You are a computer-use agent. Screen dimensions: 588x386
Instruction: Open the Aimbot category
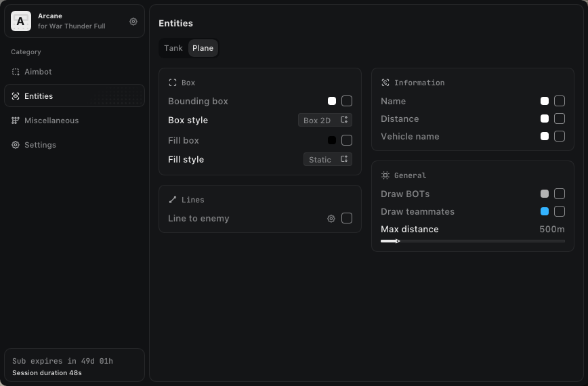38,72
